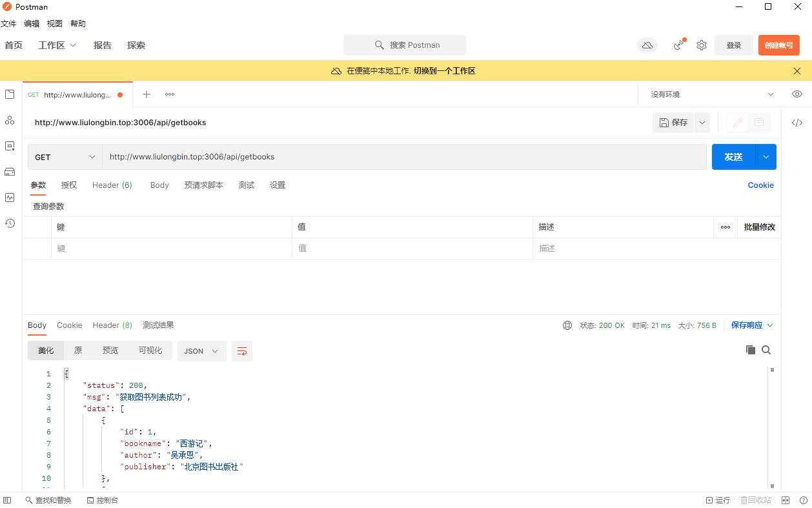Expand the GET method dropdown
The width and height of the screenshot is (812, 508).
65,157
